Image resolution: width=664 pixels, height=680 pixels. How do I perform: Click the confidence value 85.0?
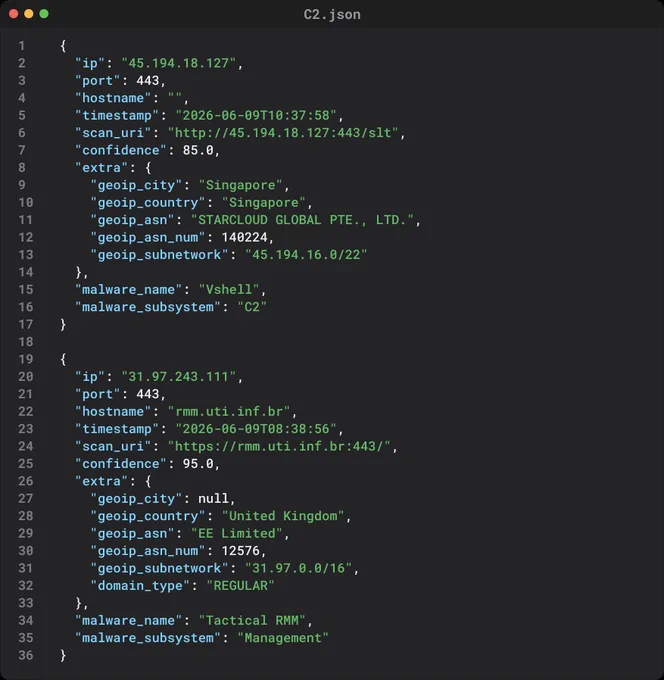pos(198,150)
